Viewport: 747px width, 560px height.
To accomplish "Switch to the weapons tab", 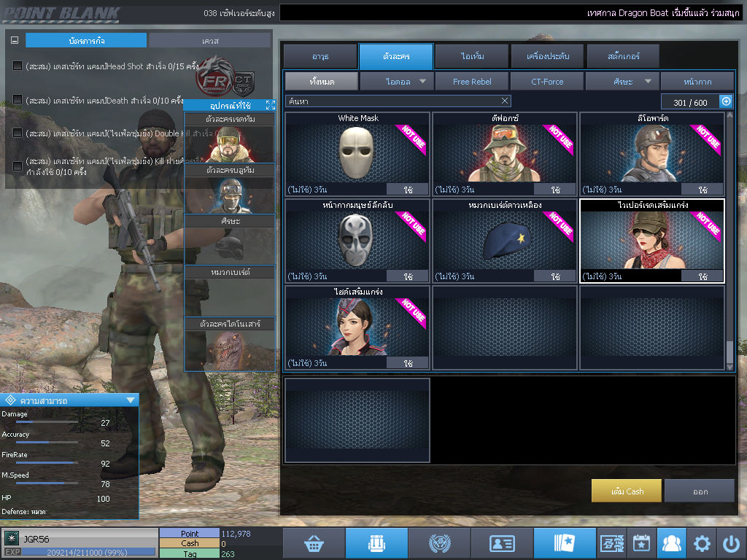I will click(320, 56).
